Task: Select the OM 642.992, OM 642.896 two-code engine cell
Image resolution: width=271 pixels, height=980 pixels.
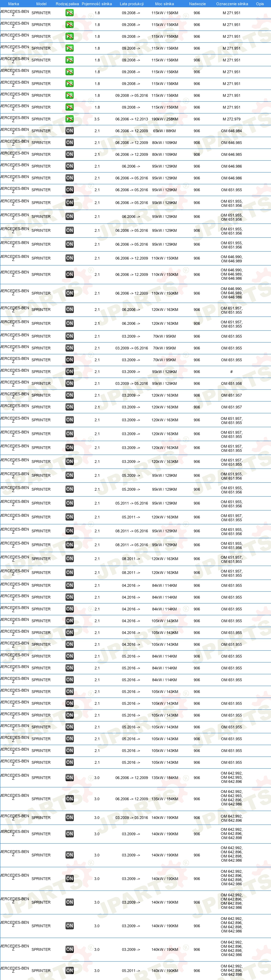Action: [231, 818]
